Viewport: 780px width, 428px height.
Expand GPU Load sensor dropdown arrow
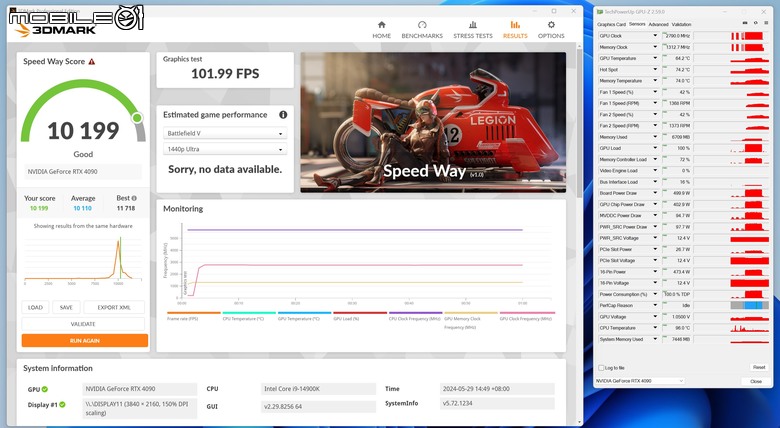[655, 148]
